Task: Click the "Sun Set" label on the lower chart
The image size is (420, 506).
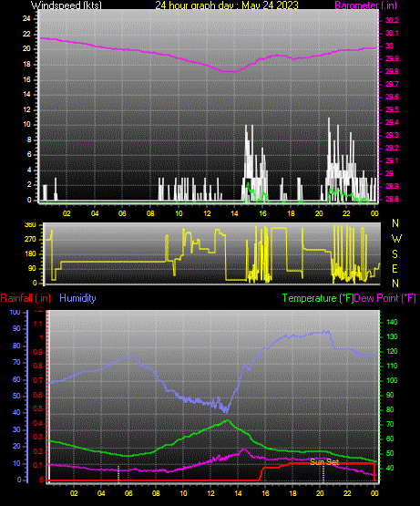Action: [324, 462]
